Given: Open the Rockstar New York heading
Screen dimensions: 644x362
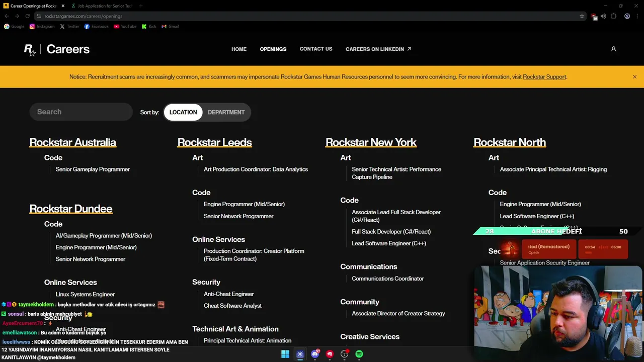Looking at the screenshot, I should 371,142.
